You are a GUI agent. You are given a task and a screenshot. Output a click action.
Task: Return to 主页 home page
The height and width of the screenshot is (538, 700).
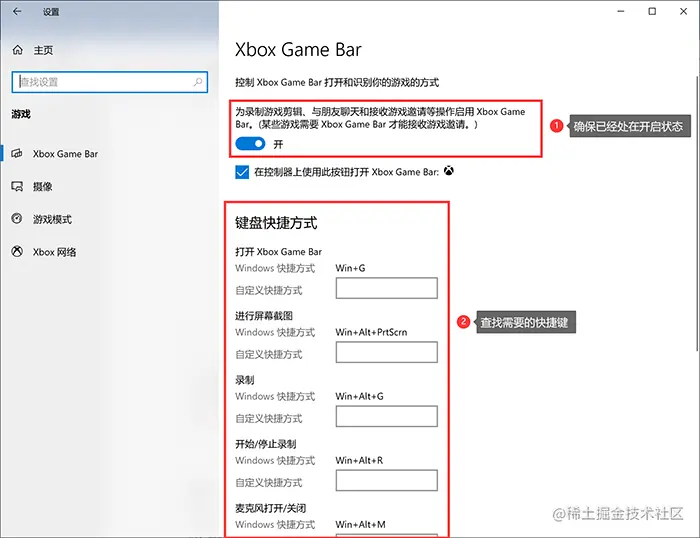(x=43, y=50)
